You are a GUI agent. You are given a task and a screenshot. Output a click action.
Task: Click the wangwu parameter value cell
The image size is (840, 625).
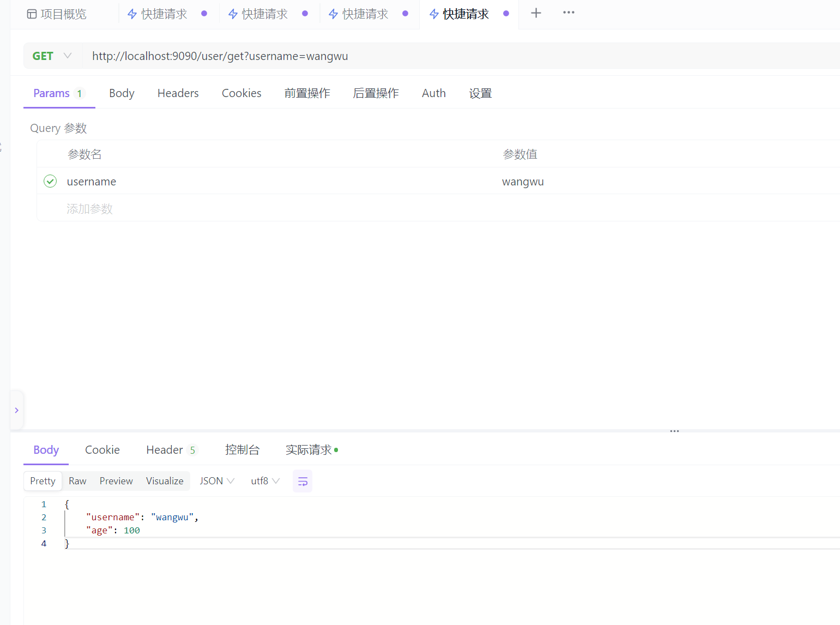point(523,182)
